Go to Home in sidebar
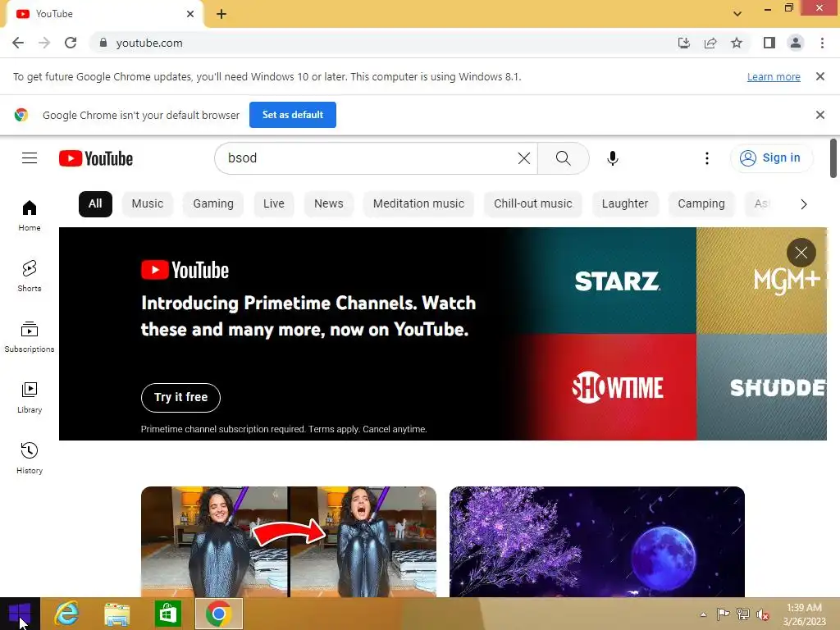840x630 pixels. coord(30,216)
